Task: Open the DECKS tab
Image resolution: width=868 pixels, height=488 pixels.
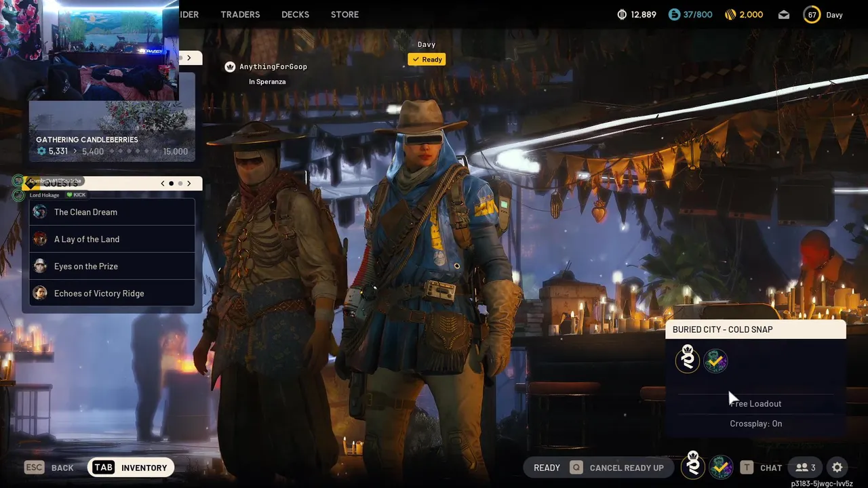Action: tap(295, 14)
